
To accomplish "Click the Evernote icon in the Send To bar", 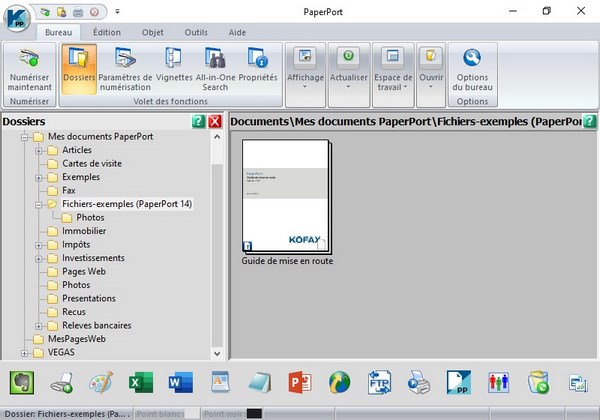I will click(x=22, y=383).
